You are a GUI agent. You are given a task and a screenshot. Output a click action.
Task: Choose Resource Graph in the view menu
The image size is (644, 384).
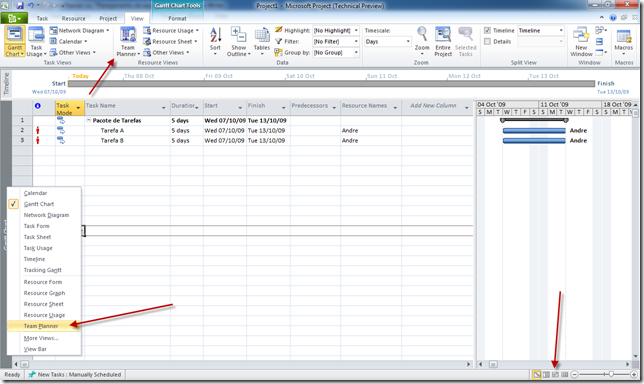tap(44, 293)
